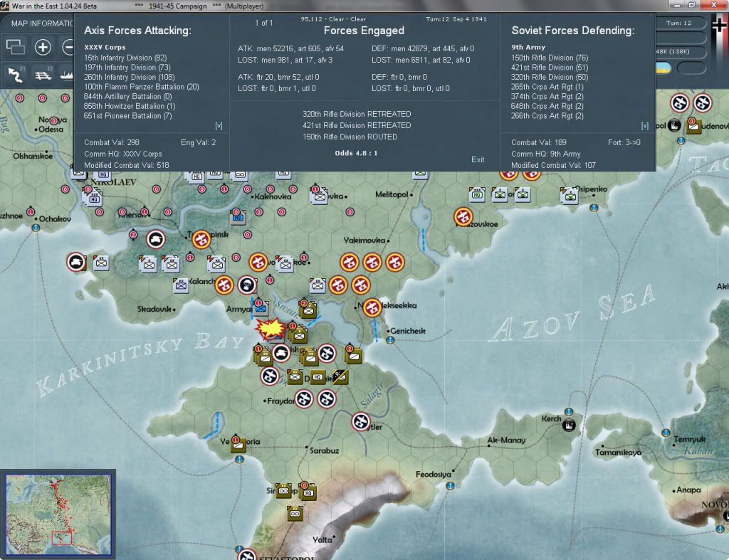Click the 15th Infantry Division (82) entry
The width and height of the screenshot is (729, 560).
point(125,58)
